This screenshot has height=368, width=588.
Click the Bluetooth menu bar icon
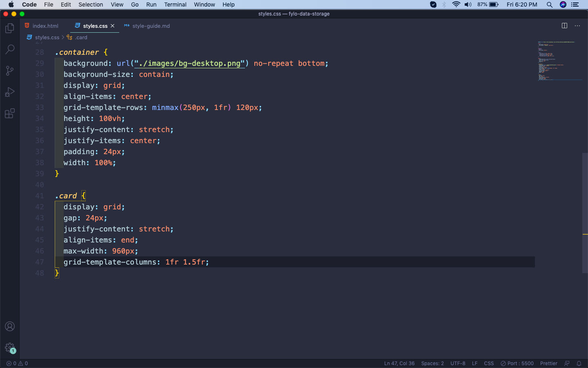[x=444, y=4]
